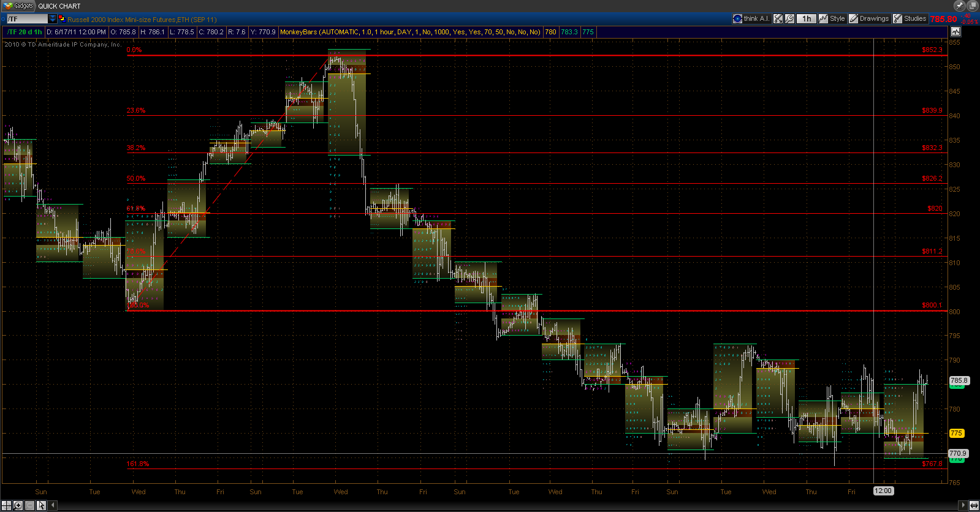Toggle the chart mode icon beside price axis
This screenshot has width=980, height=512.
coord(955,31)
